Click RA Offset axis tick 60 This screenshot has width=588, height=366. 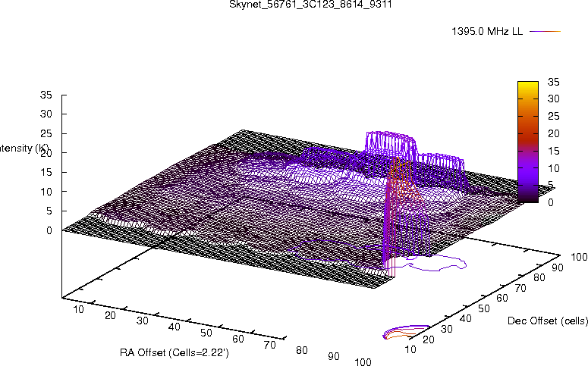tap(238, 339)
